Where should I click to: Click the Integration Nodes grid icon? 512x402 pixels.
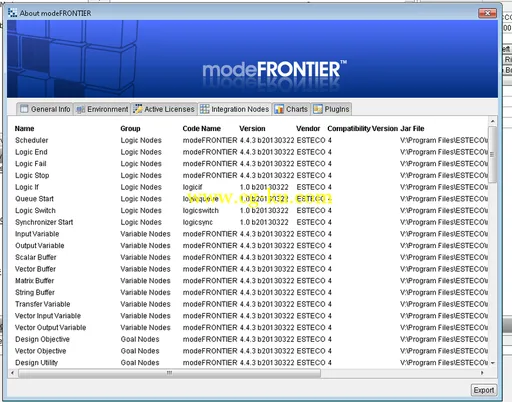pos(204,109)
